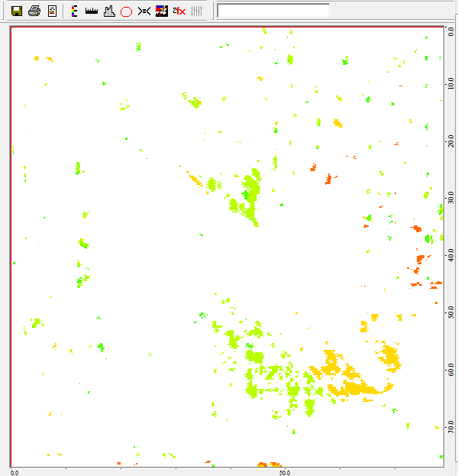Open the red fx function tool
Viewport: 458px width, 476px height.
(x=179, y=11)
